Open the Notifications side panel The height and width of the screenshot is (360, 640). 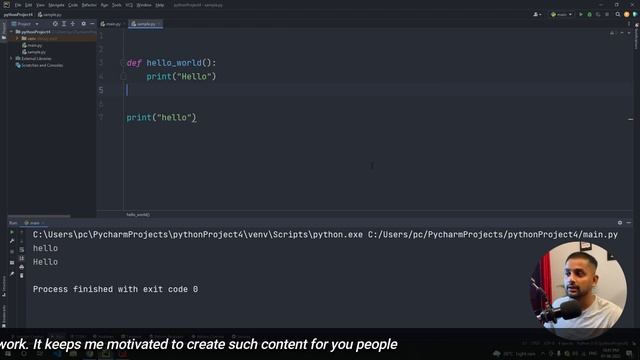click(636, 37)
